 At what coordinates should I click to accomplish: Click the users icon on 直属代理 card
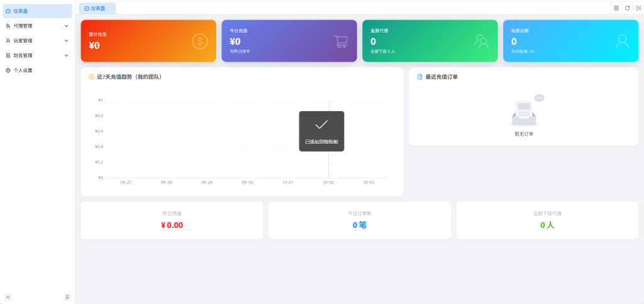(481, 41)
